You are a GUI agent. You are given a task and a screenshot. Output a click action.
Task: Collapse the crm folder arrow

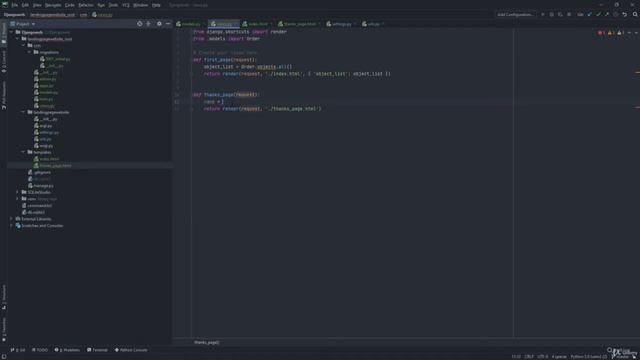(24, 46)
